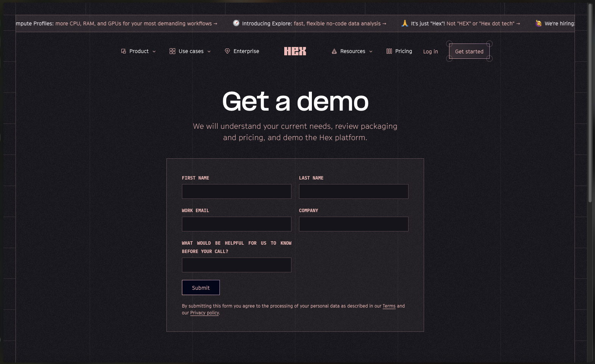This screenshot has width=595, height=364.
Task: Focus the First Name field
Action: pos(236,191)
